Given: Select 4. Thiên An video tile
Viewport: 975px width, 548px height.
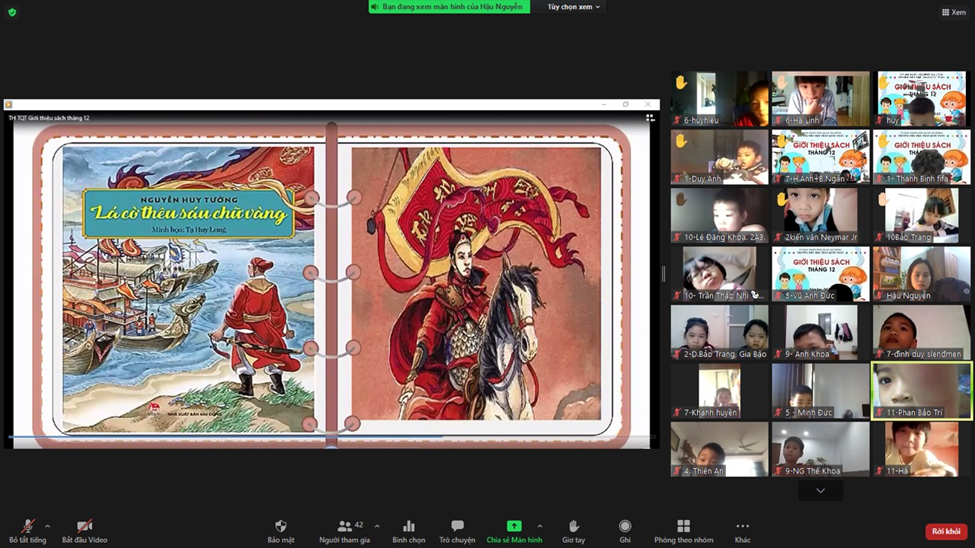Looking at the screenshot, I should tap(719, 449).
